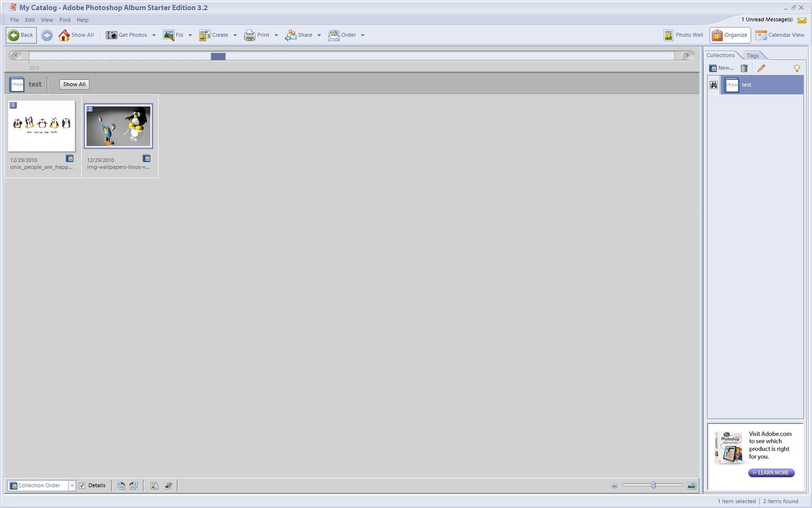Set smallest thumbnail size icon

click(x=614, y=485)
